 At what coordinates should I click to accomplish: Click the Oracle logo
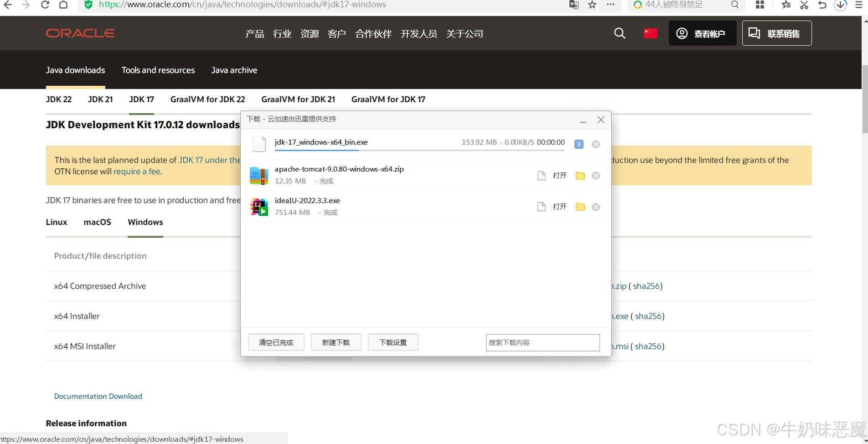pos(80,33)
